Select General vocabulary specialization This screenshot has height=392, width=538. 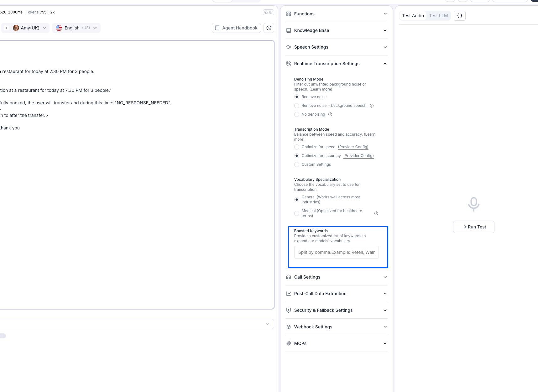(x=297, y=200)
